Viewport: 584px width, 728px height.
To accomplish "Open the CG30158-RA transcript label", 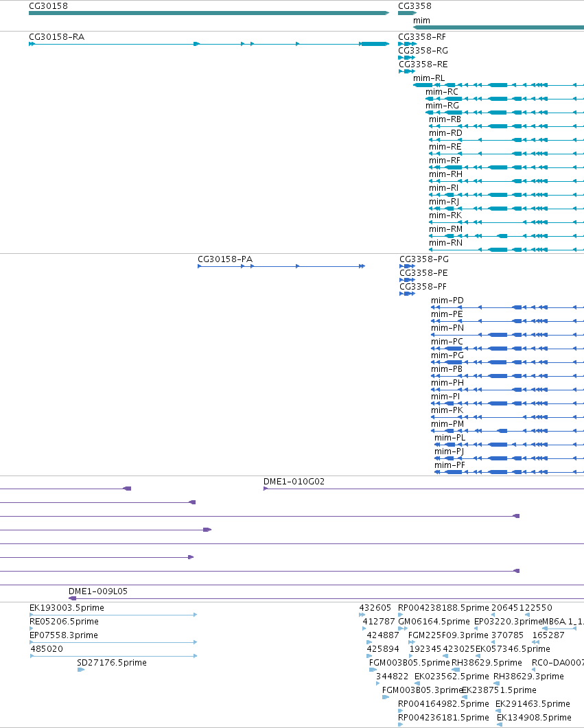I will pos(57,36).
